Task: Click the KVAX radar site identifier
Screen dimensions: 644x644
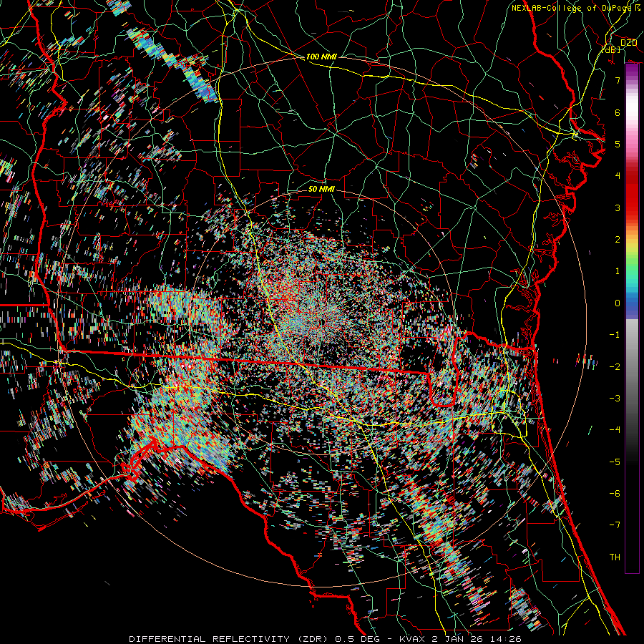Action: pos(413,639)
